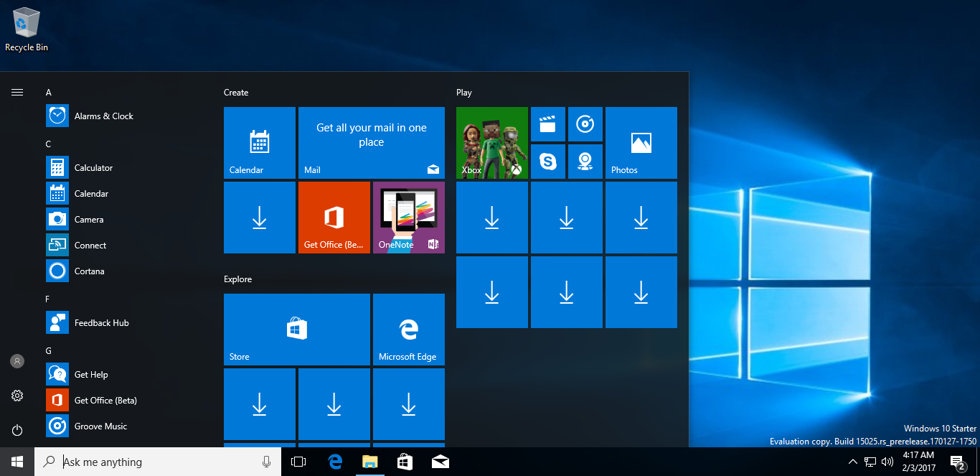This screenshot has height=476, width=980.
Task: Launch the Microsoft Edge tile
Action: (409, 330)
